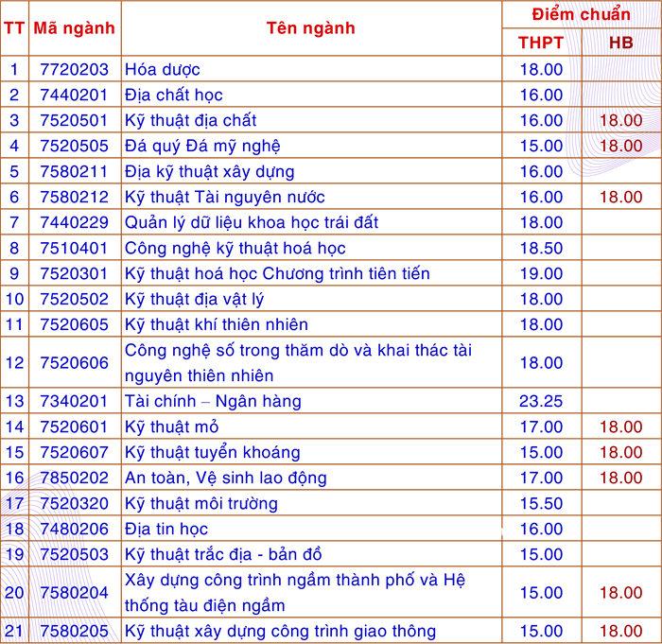The image size is (662, 644).
Task: Click code 7850202
Action: click(75, 479)
